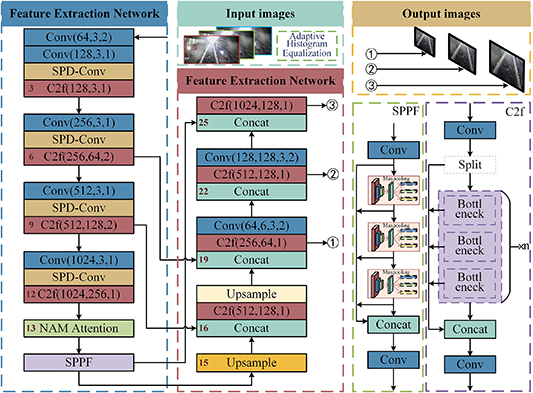Click the C2f(1024,128,1) block
The image size is (533, 393).
coord(252,105)
